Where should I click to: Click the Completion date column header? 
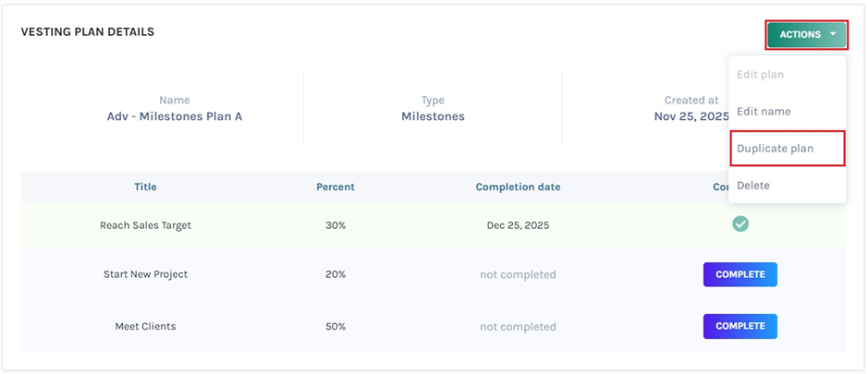pyautogui.click(x=518, y=187)
